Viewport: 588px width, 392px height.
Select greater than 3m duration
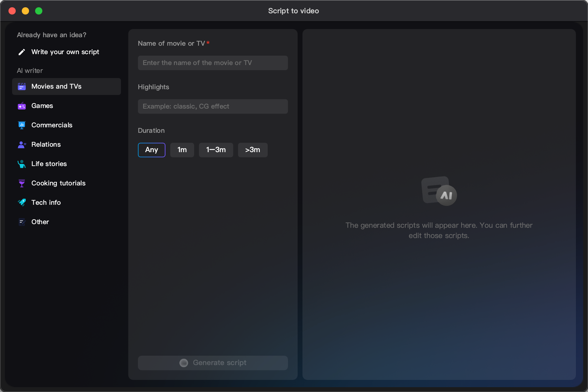[x=252, y=150]
